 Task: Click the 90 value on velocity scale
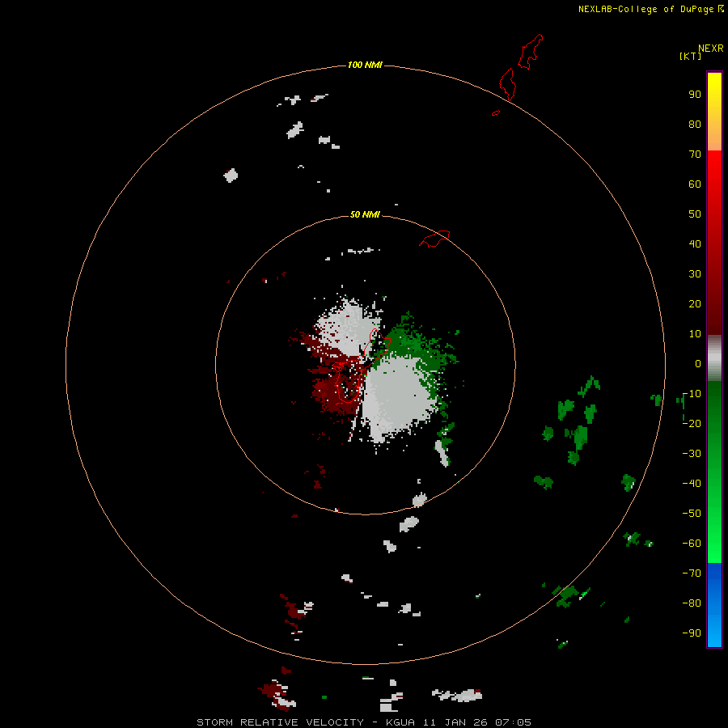coord(695,95)
